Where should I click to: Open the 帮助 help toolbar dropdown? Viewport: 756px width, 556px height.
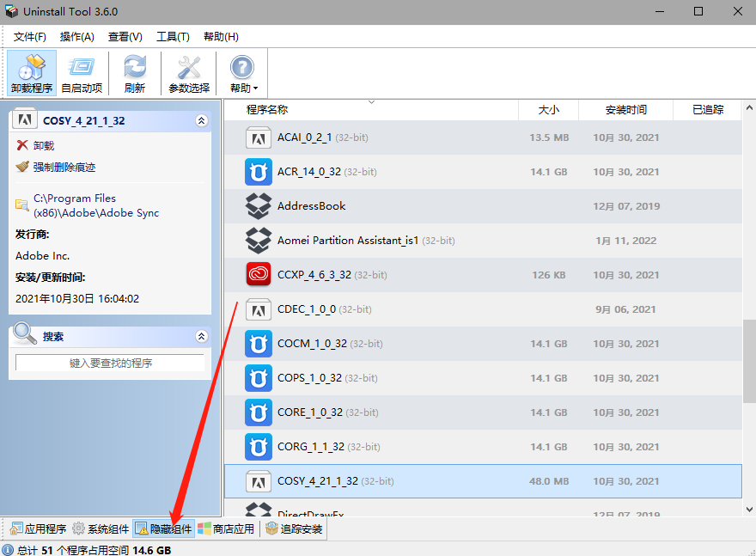(x=243, y=73)
